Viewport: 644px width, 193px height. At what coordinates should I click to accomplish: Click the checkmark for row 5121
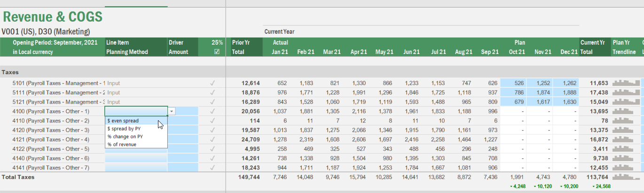tap(212, 102)
